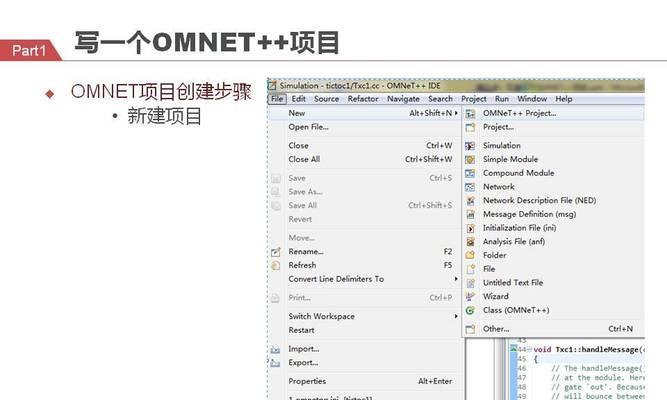The width and height of the screenshot is (667, 400).
Task: Open the Search menu
Action: (x=440, y=99)
